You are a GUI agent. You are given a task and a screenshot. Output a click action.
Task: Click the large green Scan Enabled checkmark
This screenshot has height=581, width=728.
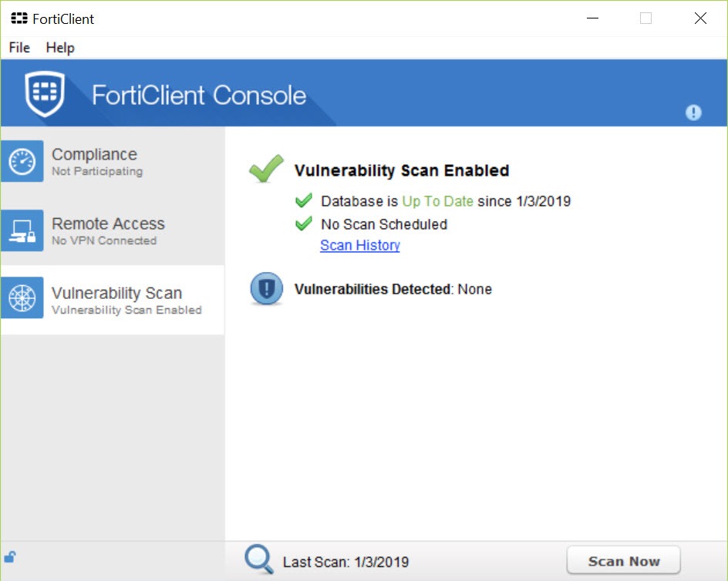click(x=266, y=168)
